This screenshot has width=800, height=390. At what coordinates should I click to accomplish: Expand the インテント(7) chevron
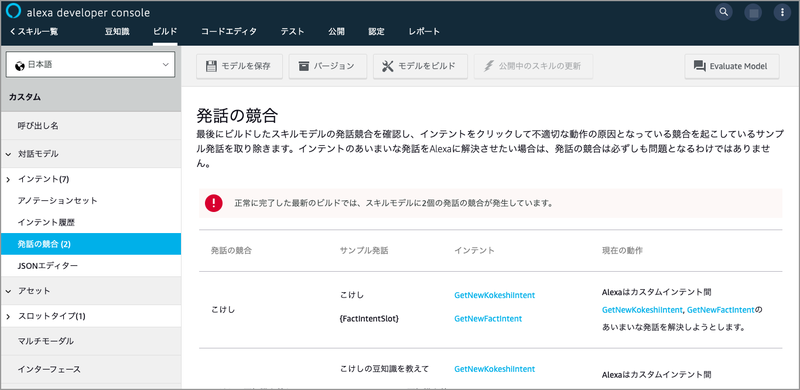click(9, 179)
